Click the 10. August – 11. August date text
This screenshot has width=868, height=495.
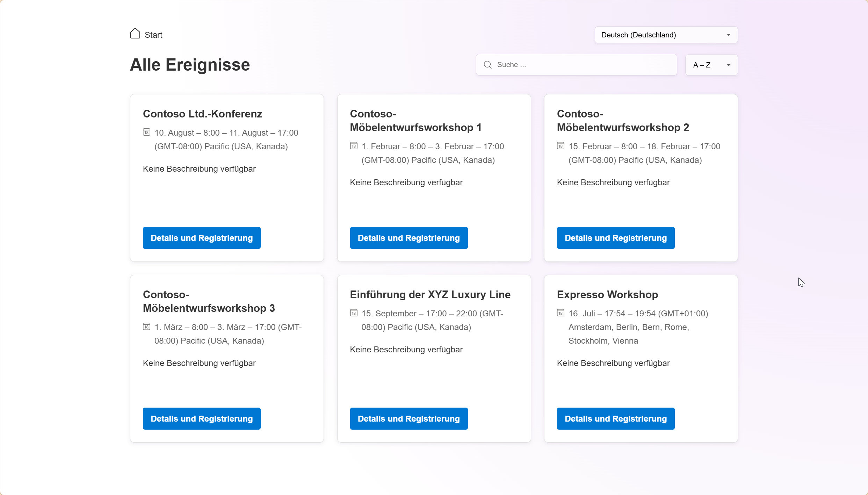pyautogui.click(x=226, y=140)
